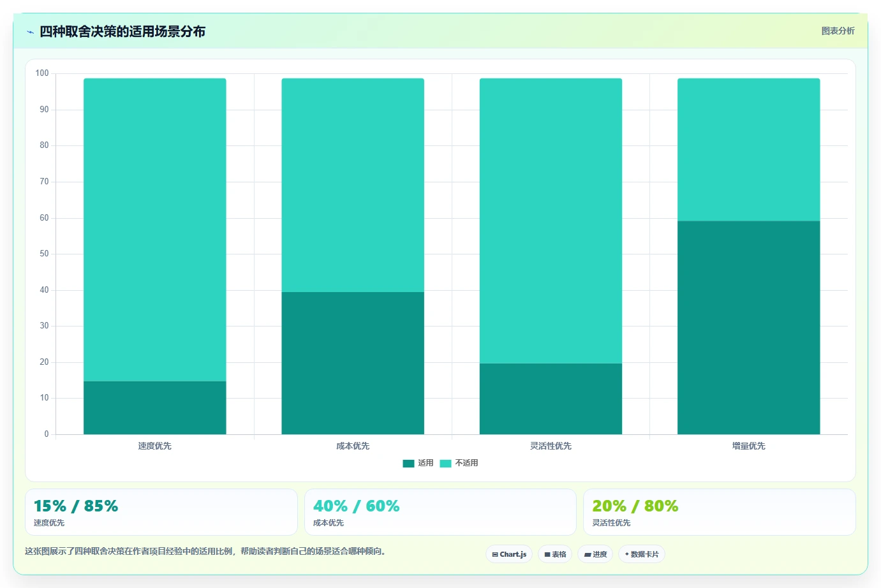Click the 速度优先 caption in first card
The image size is (881, 588).
[x=49, y=522]
